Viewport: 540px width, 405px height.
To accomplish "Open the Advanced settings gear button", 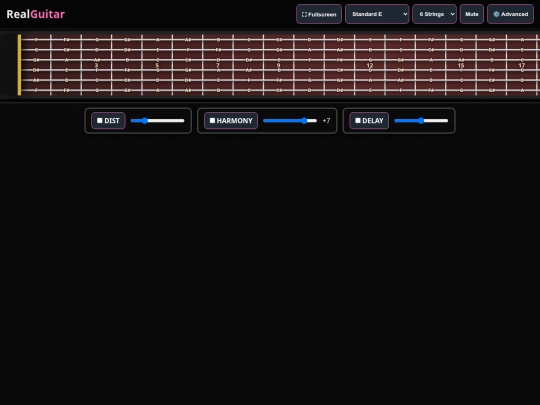I will (x=510, y=14).
